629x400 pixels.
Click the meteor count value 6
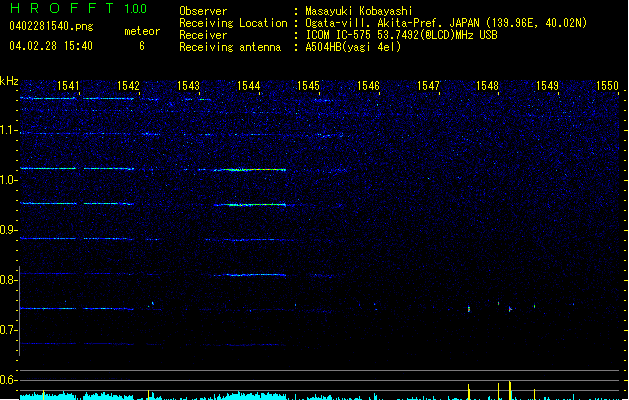click(x=142, y=46)
